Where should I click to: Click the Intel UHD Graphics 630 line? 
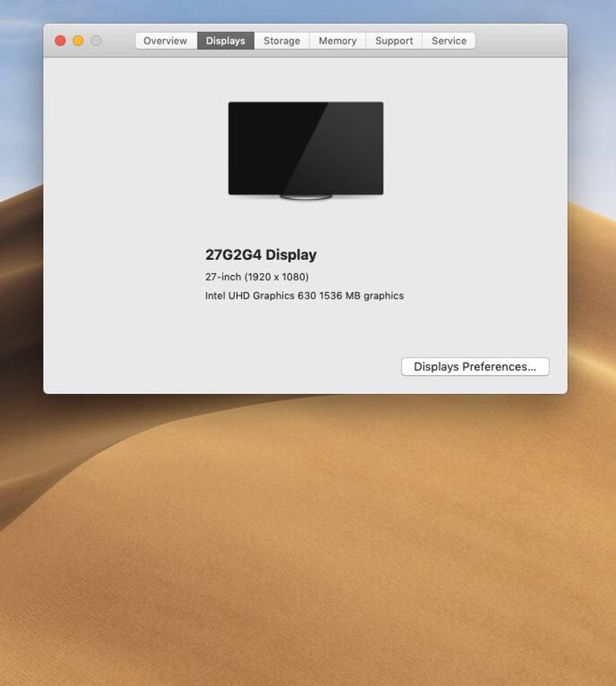point(304,296)
